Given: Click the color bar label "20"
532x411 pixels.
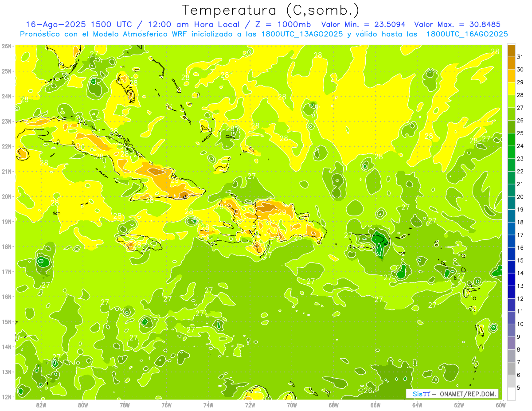Looking at the screenshot, I should [x=520, y=197].
